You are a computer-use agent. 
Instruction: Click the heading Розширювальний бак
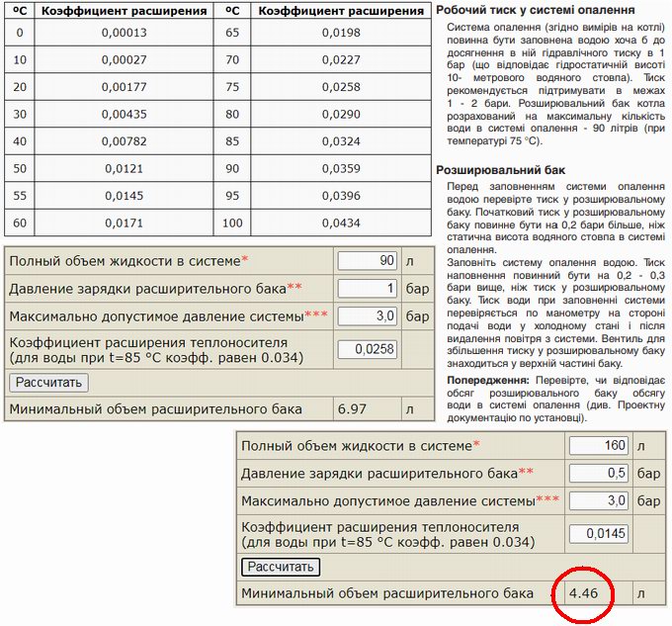[501, 170]
